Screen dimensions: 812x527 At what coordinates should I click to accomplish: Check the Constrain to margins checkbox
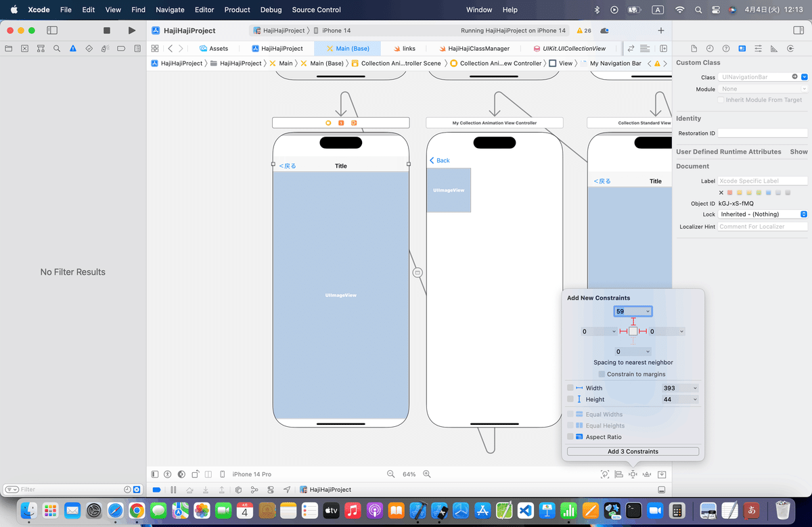coord(602,374)
